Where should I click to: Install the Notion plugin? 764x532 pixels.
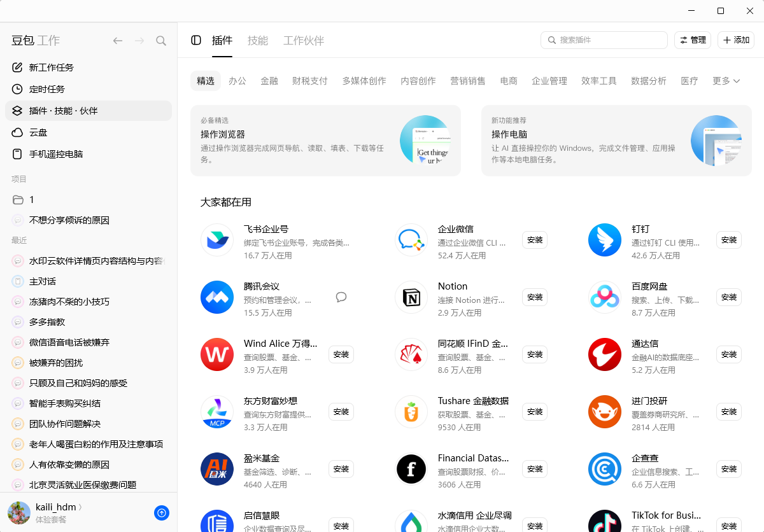coord(535,297)
